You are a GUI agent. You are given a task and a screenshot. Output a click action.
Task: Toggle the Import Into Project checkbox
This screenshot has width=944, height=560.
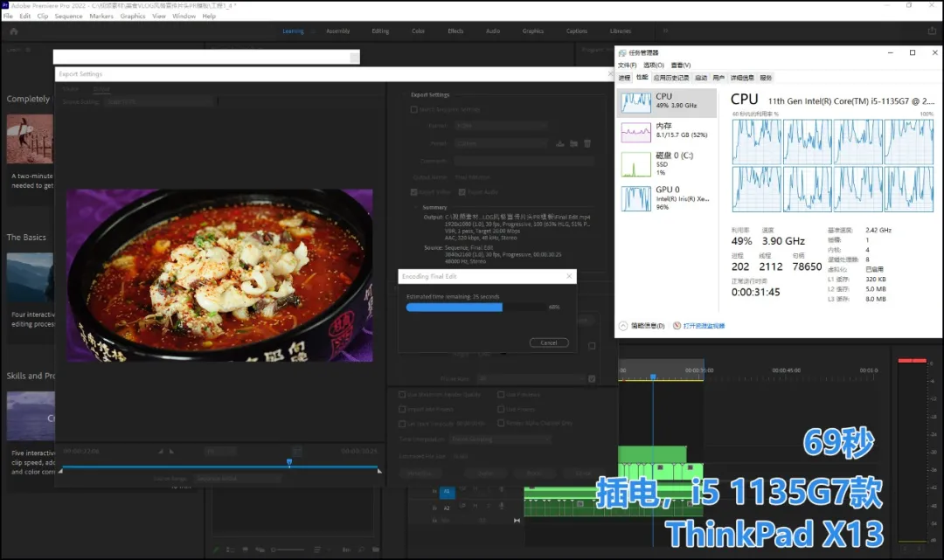[402, 409]
